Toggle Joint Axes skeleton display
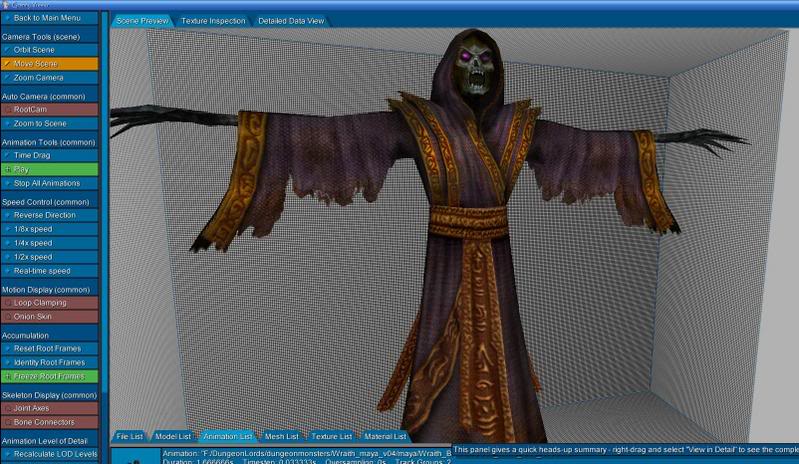 pyautogui.click(x=49, y=408)
